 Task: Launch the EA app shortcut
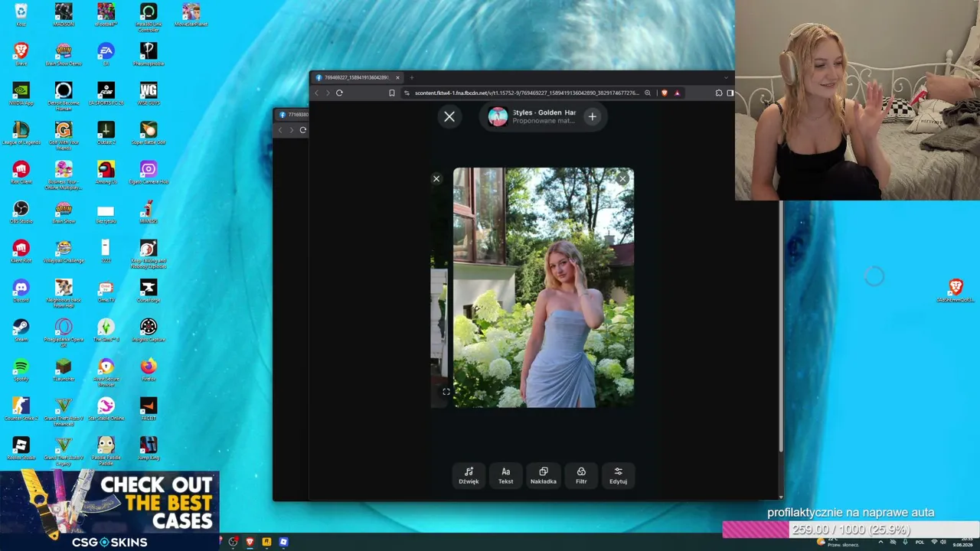tap(106, 54)
